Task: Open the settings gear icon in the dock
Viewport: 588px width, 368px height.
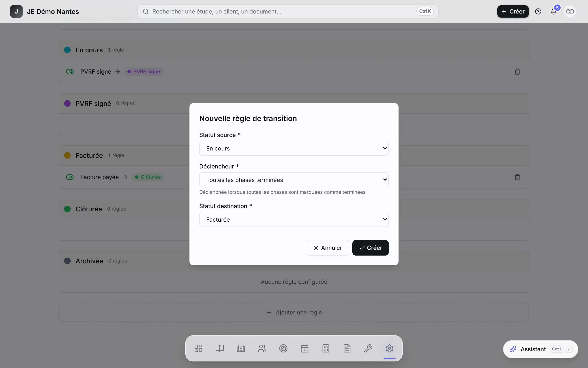Action: 390,348
